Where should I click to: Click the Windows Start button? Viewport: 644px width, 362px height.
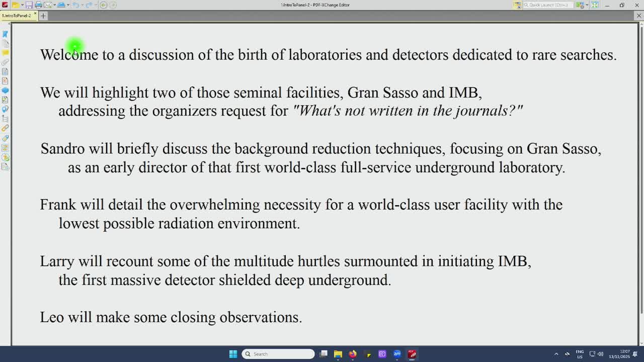coord(233,354)
